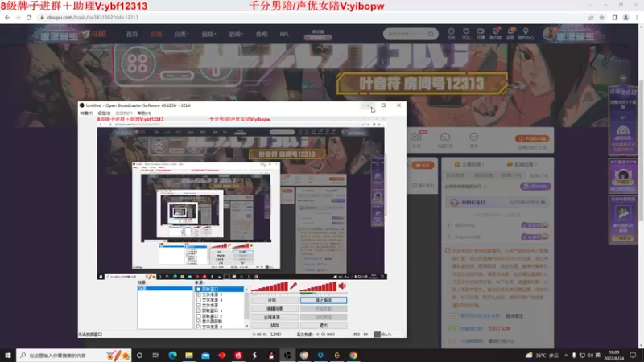Expand the 游戏 games dropdown in Douyu nav
The image size is (644, 362).
[236, 35]
